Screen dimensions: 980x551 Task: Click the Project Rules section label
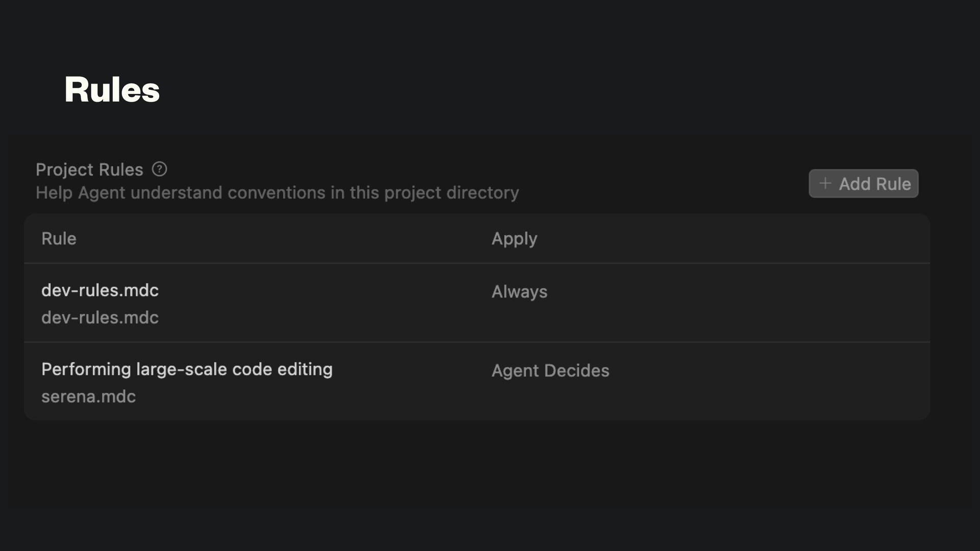coord(89,169)
